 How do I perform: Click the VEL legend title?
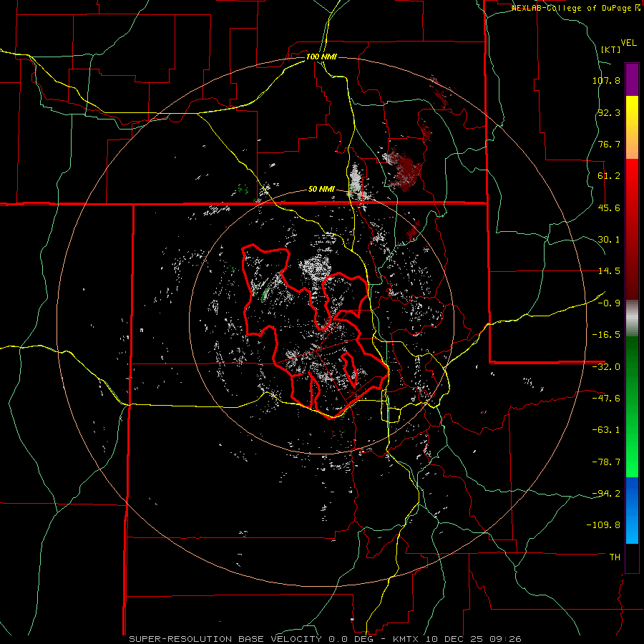[628, 43]
